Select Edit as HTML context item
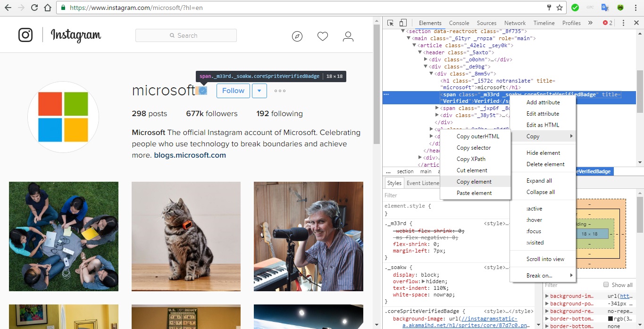Viewport: 644px width, 329px height. 543,125
